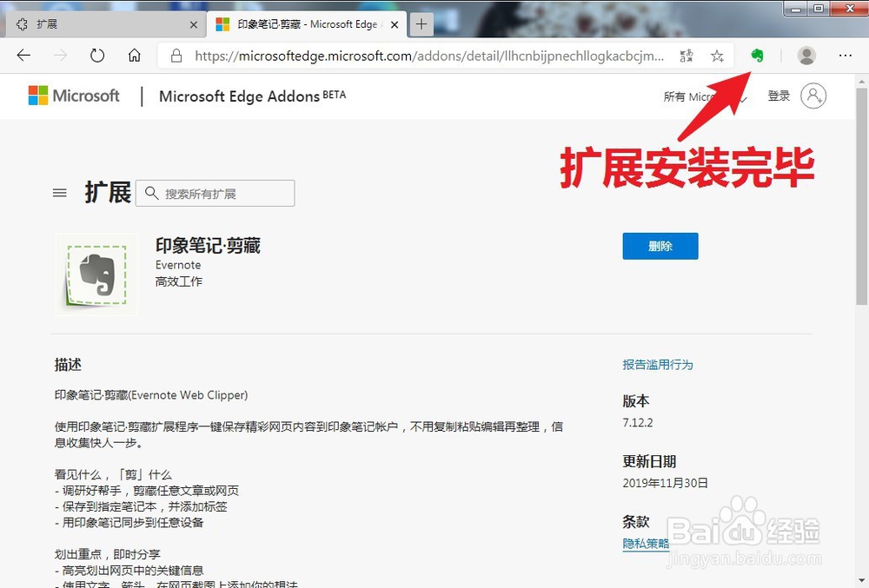Switch to the 扩展 tab
869x588 pixels.
click(103, 24)
